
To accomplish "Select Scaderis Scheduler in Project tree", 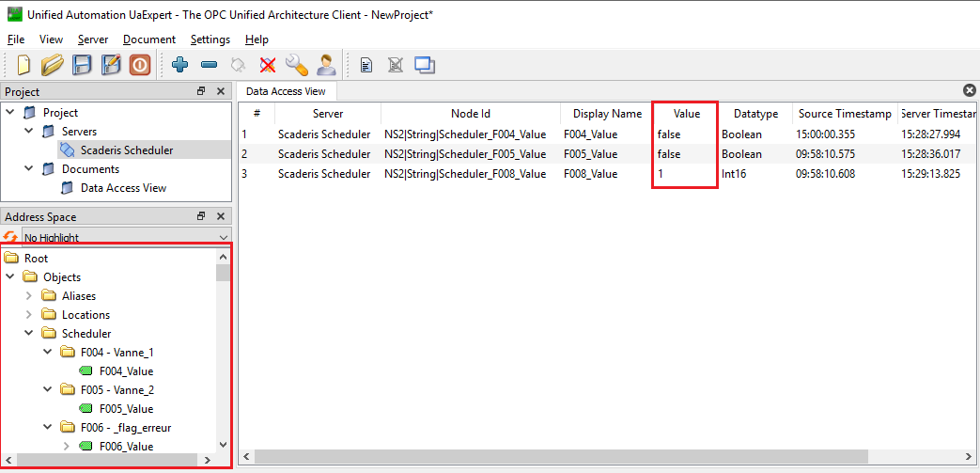I will coord(126,150).
